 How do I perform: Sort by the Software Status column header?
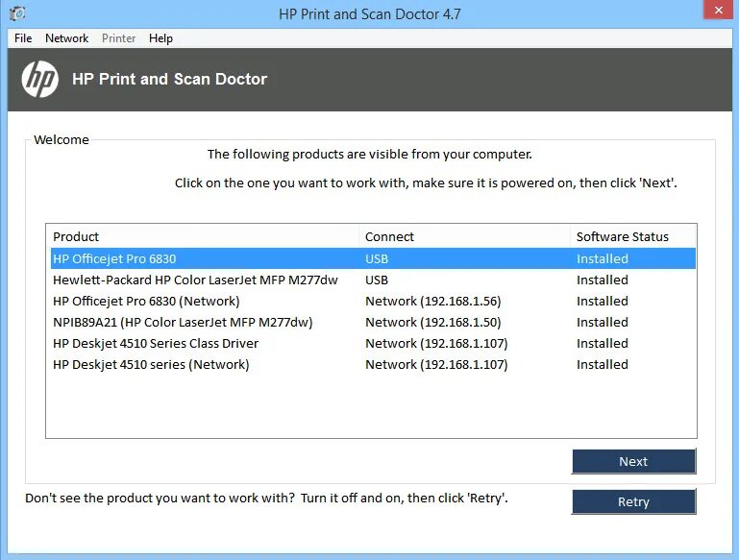coord(622,236)
